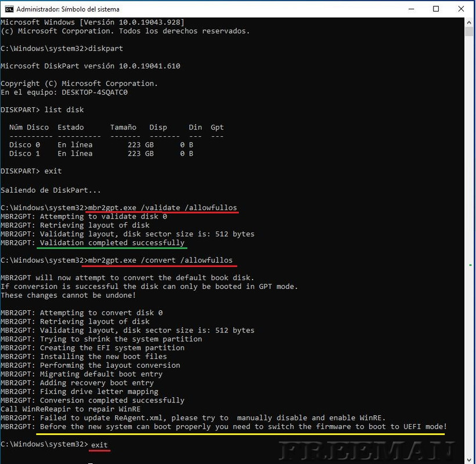Click 'Call WinReReapir to repair WinRE' line
The image size is (476, 464).
70,409
